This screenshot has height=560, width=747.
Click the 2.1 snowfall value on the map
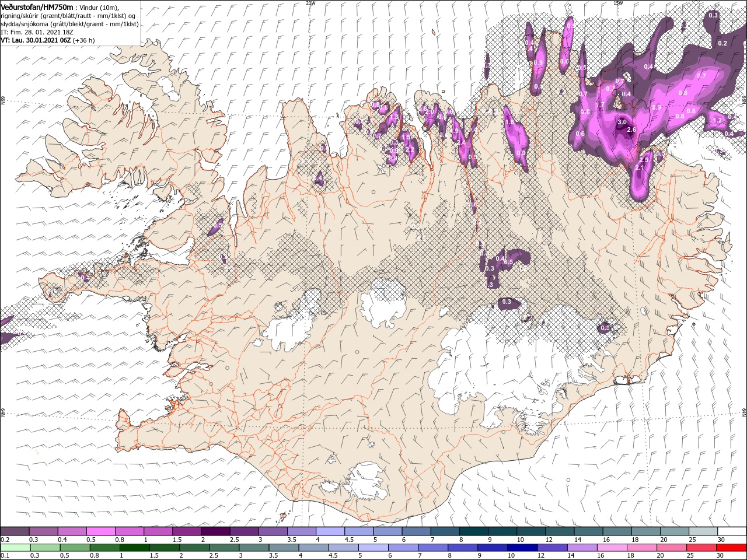pos(639,167)
